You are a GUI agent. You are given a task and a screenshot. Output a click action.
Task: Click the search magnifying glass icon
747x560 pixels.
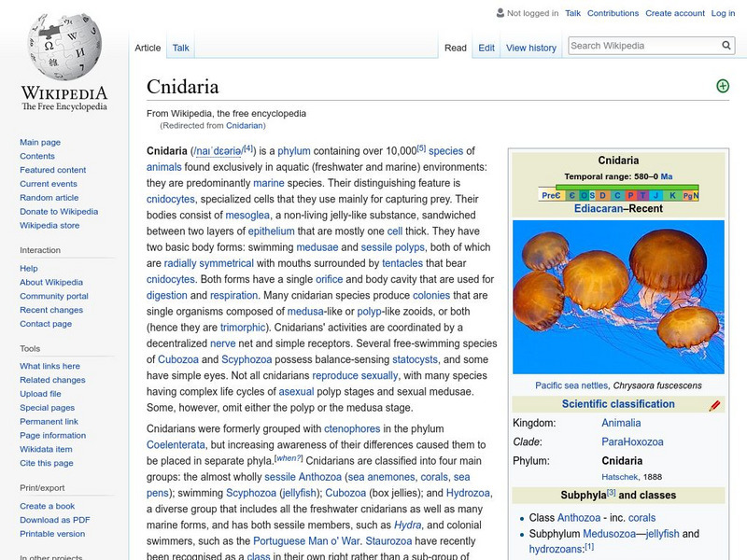[726, 44]
